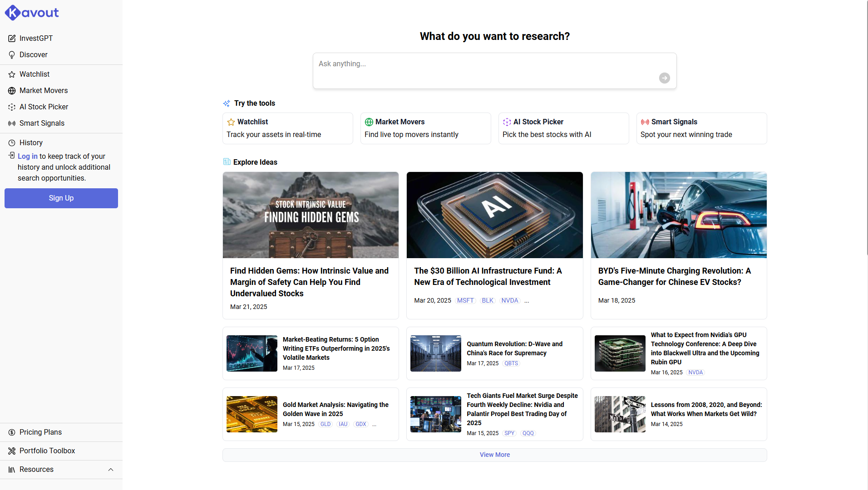Click the Market Movers globe icon in sidebar

point(12,91)
